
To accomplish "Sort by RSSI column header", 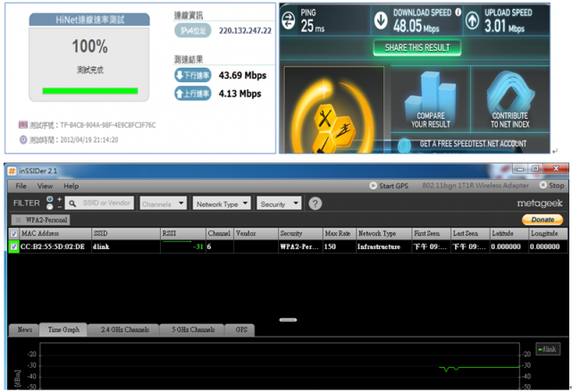I will click(182, 234).
